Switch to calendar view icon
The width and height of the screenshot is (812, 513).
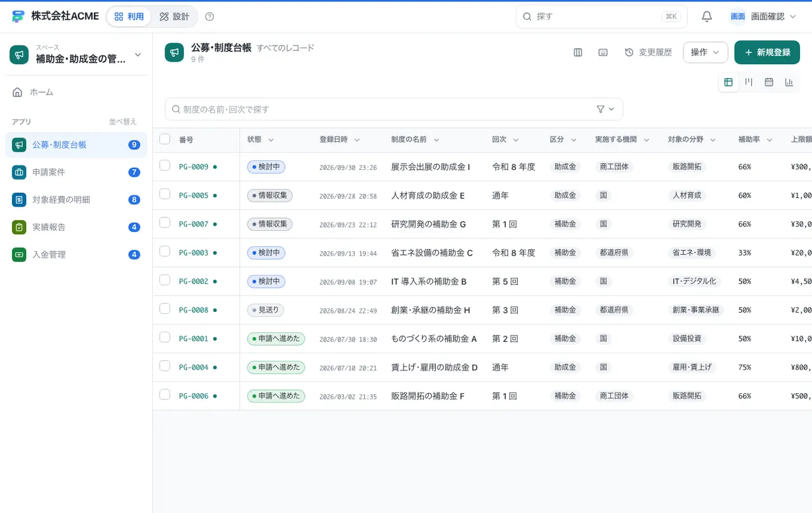point(769,82)
